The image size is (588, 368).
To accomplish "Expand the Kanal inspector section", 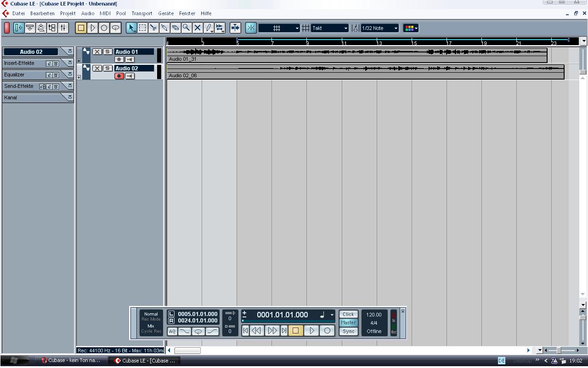I will point(70,97).
